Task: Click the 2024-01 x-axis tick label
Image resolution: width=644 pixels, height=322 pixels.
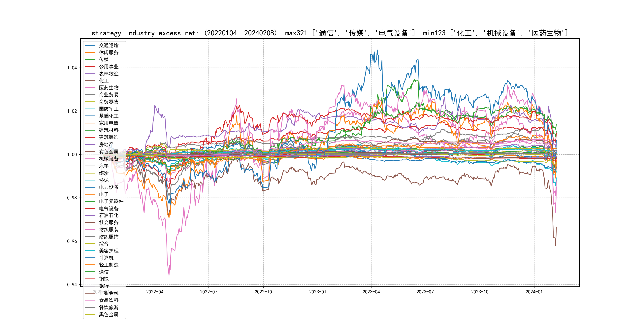Action: [534, 292]
